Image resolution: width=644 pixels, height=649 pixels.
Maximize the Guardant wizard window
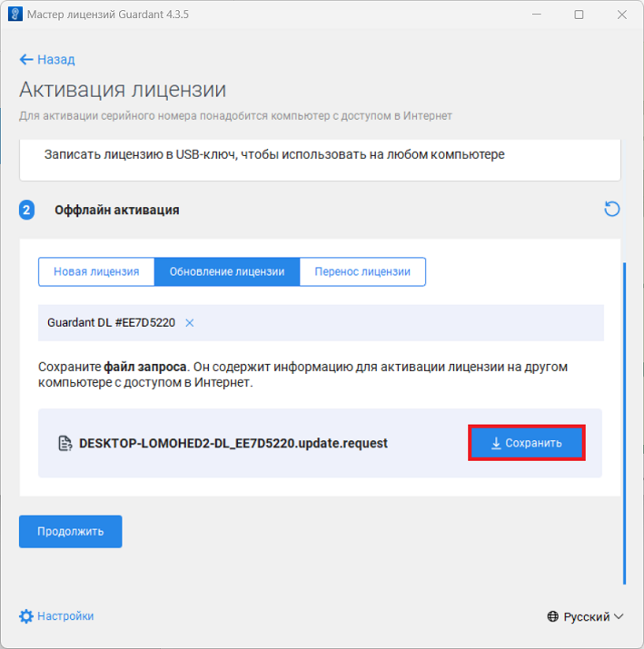pyautogui.click(x=579, y=15)
